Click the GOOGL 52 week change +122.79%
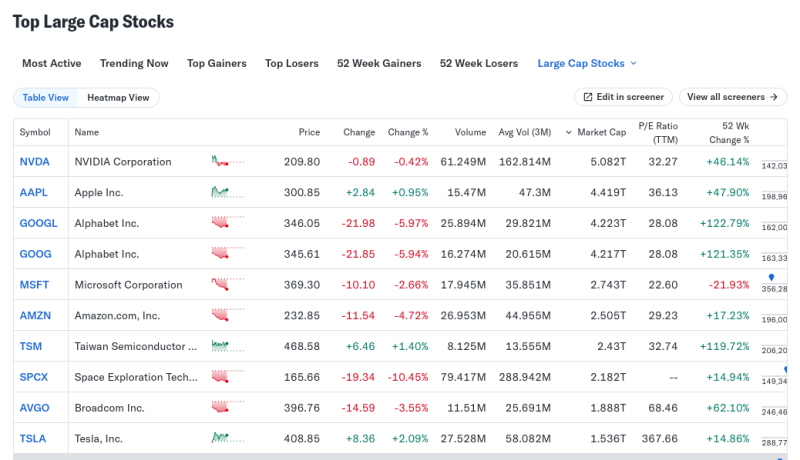 pyautogui.click(x=724, y=223)
